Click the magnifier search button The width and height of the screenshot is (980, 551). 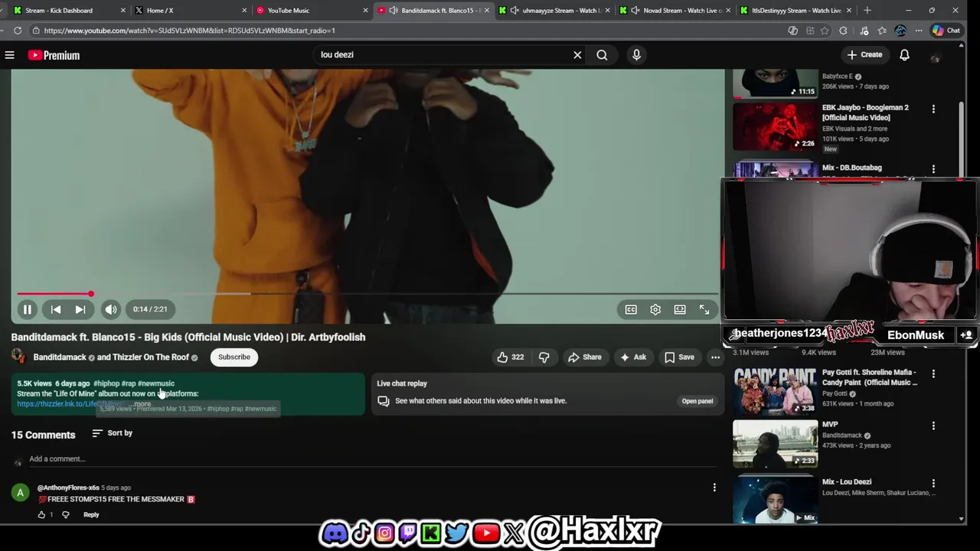[x=602, y=55]
